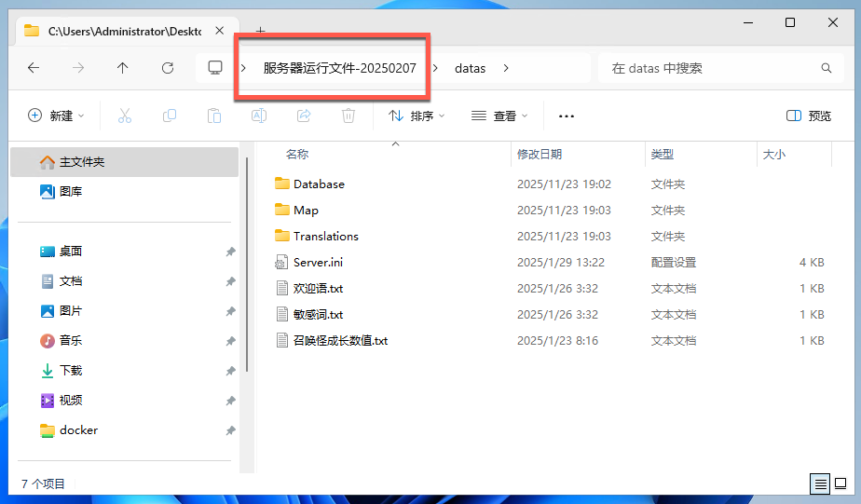Open the 排序 sort dropdown
861x504 pixels.
pos(417,116)
